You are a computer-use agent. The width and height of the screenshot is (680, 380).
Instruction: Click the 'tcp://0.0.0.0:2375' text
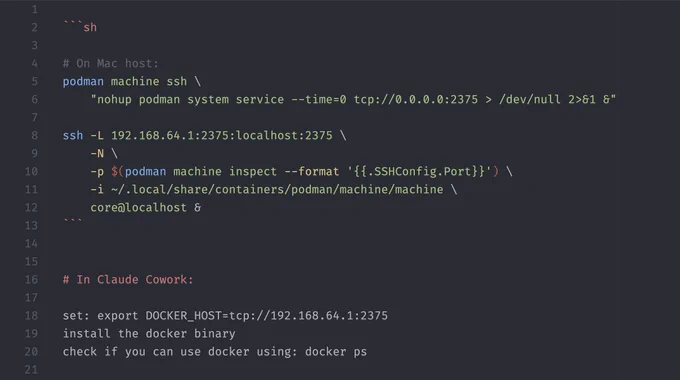coord(415,99)
